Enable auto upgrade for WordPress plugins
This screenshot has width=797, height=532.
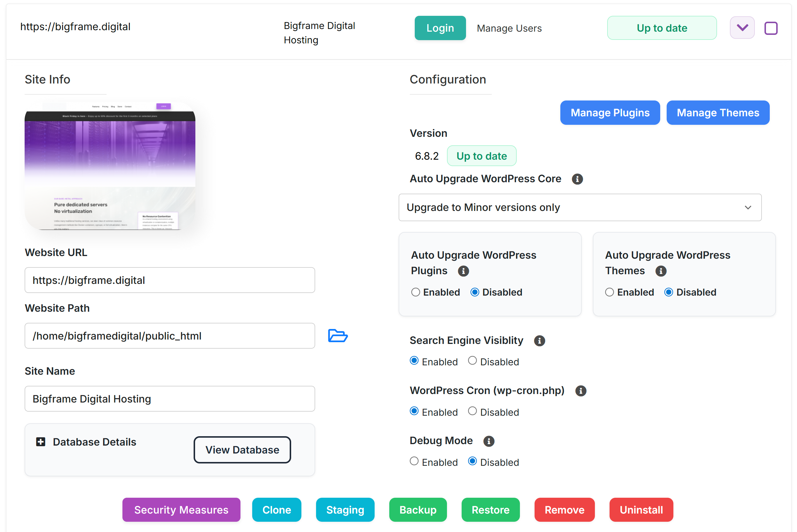pos(415,292)
